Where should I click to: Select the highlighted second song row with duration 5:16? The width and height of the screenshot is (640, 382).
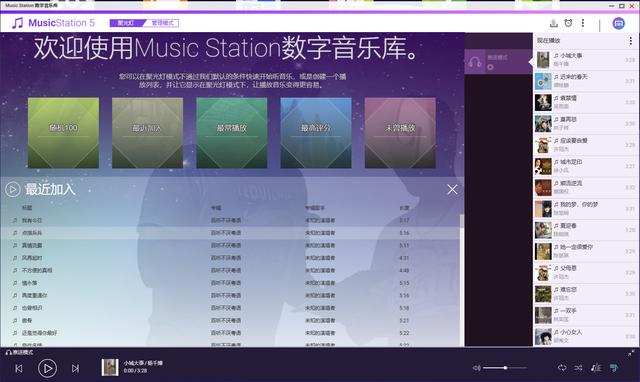point(230,233)
